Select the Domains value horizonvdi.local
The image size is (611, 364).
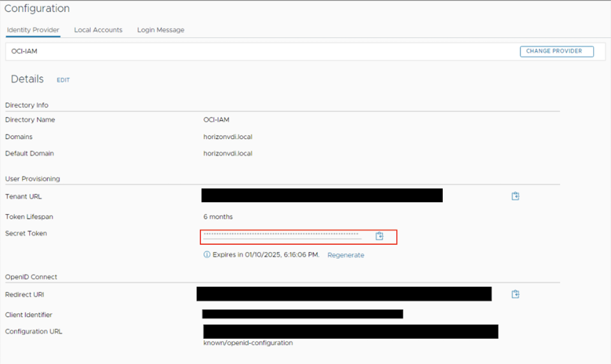228,137
